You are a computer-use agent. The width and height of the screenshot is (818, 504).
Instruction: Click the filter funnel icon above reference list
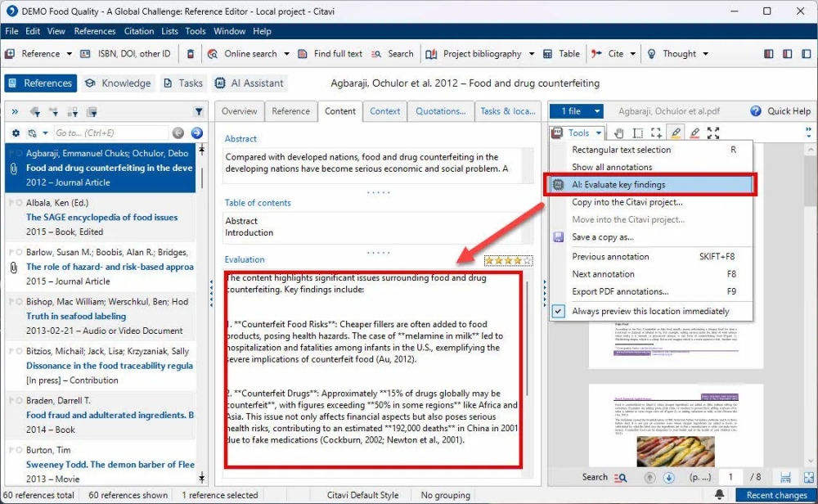point(199,111)
